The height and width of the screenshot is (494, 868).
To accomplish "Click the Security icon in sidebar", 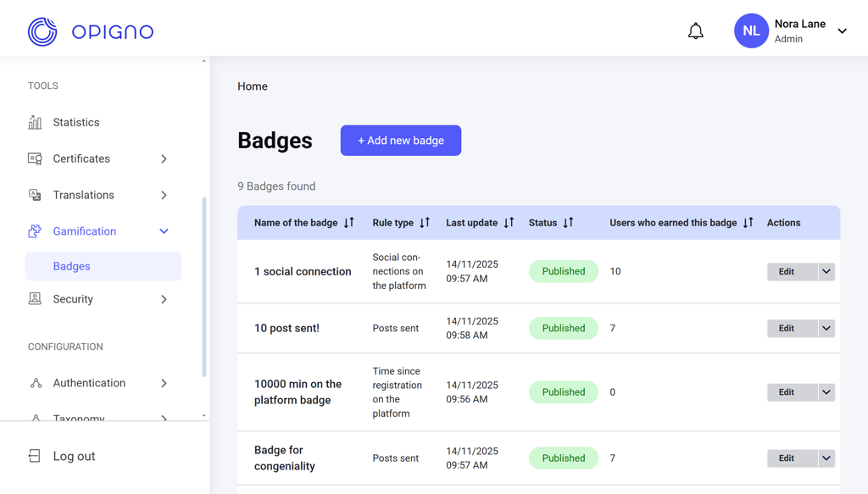I will (35, 299).
